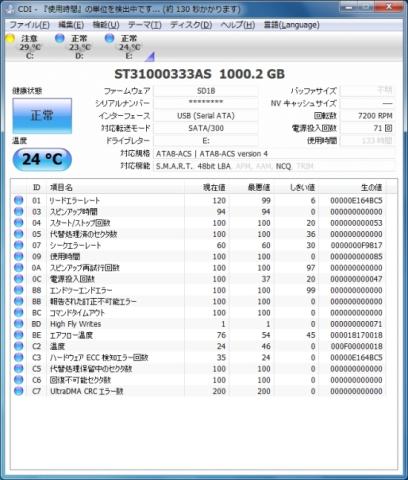Click raw value 000000000085 of 使用時間

click(x=356, y=257)
